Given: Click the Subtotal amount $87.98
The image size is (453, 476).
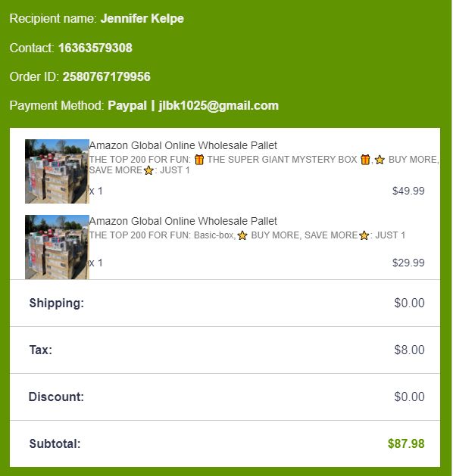Looking at the screenshot, I should (x=406, y=443).
